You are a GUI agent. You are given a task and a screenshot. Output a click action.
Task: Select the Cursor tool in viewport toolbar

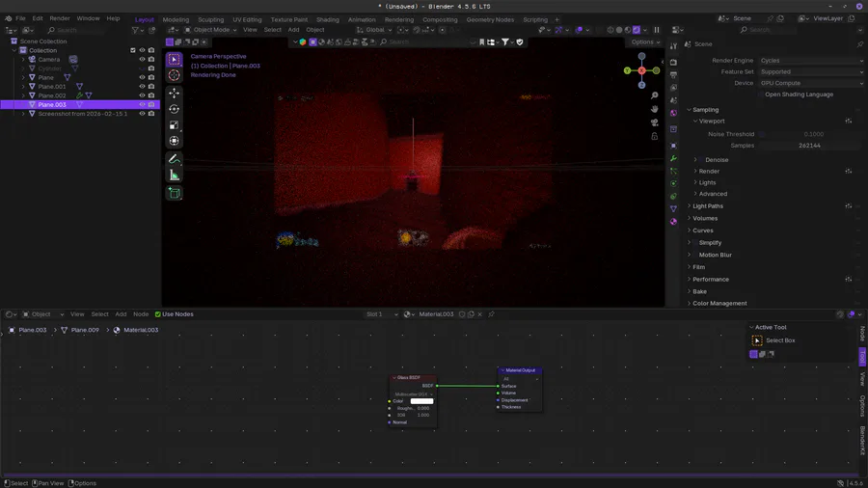point(174,75)
